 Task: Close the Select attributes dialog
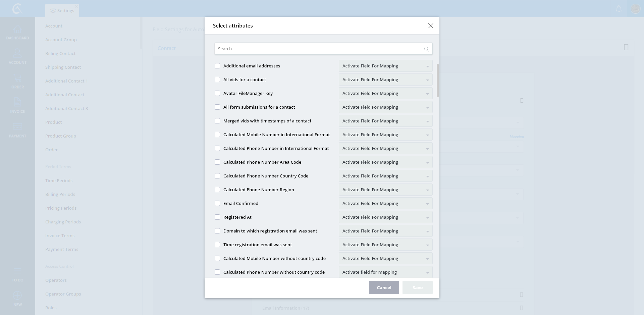[431, 26]
